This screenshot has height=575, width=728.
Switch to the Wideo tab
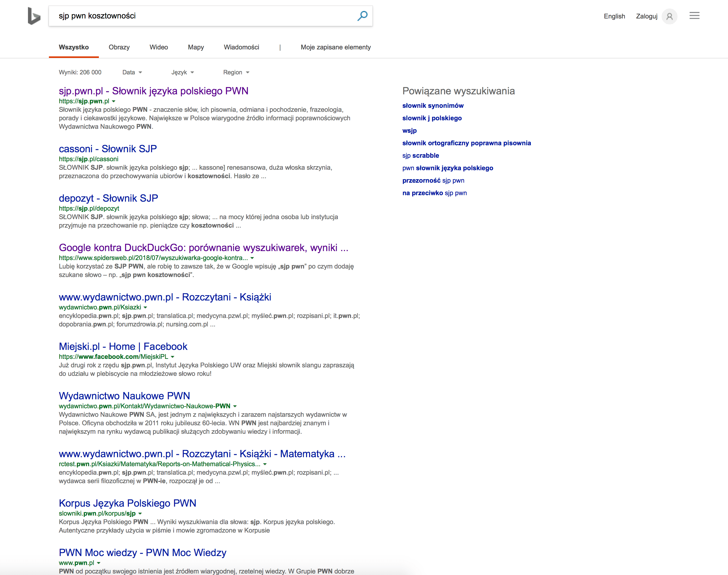click(159, 47)
